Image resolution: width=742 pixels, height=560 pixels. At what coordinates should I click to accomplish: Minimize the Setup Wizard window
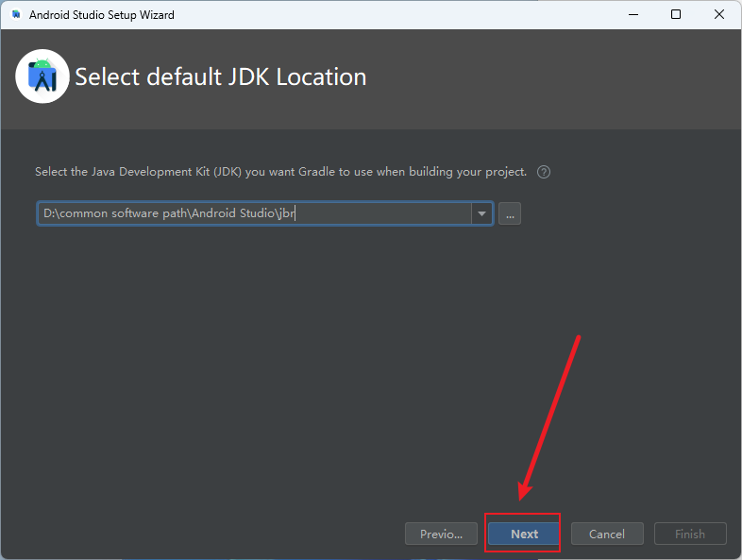tap(633, 15)
